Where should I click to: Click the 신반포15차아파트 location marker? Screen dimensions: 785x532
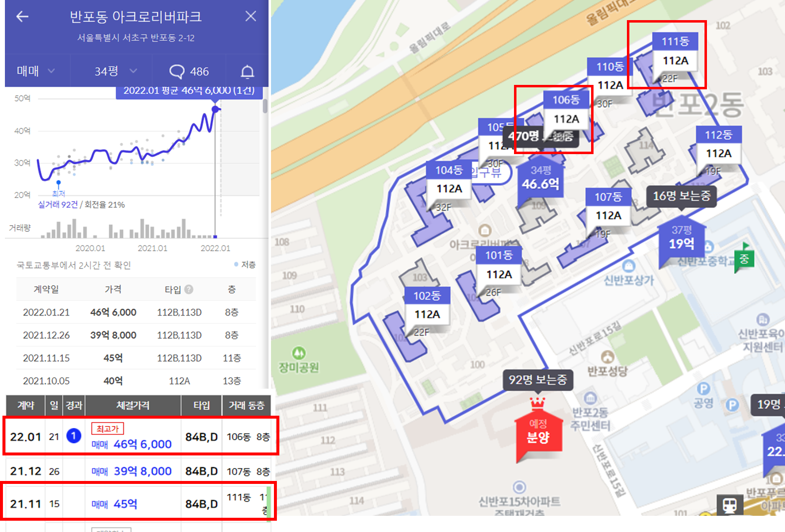click(x=519, y=487)
